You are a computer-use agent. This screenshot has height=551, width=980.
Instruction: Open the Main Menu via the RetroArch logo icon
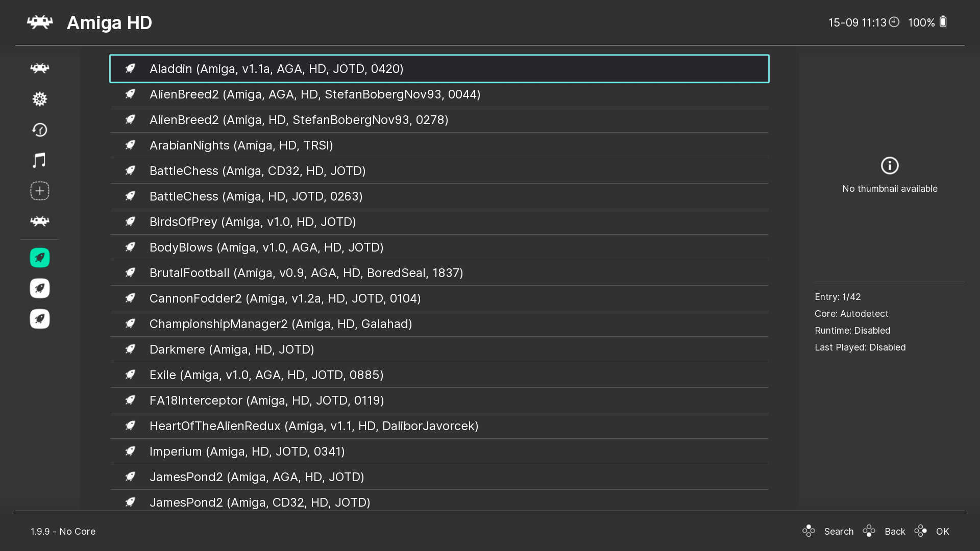[x=40, y=68]
